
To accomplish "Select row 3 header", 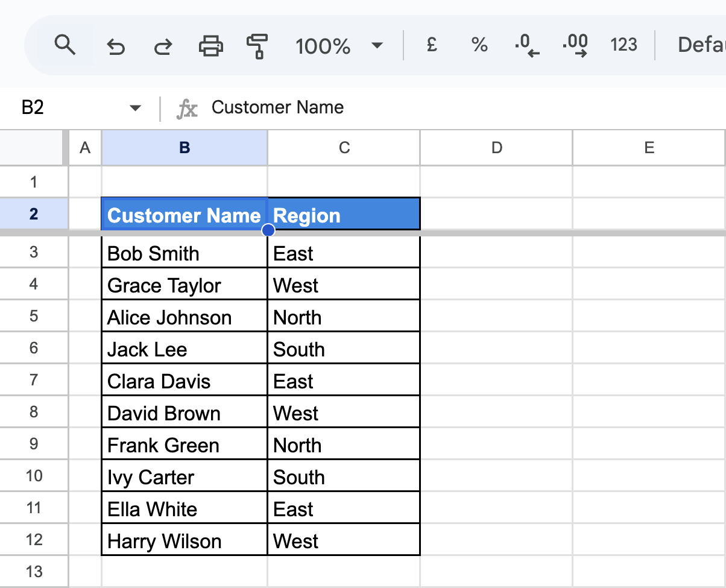I will (34, 252).
